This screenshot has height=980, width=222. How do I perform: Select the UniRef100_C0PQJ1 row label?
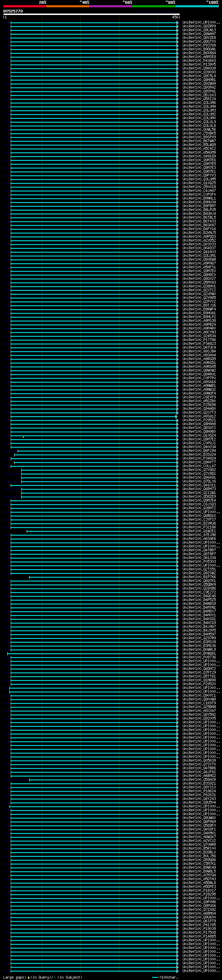click(199, 443)
